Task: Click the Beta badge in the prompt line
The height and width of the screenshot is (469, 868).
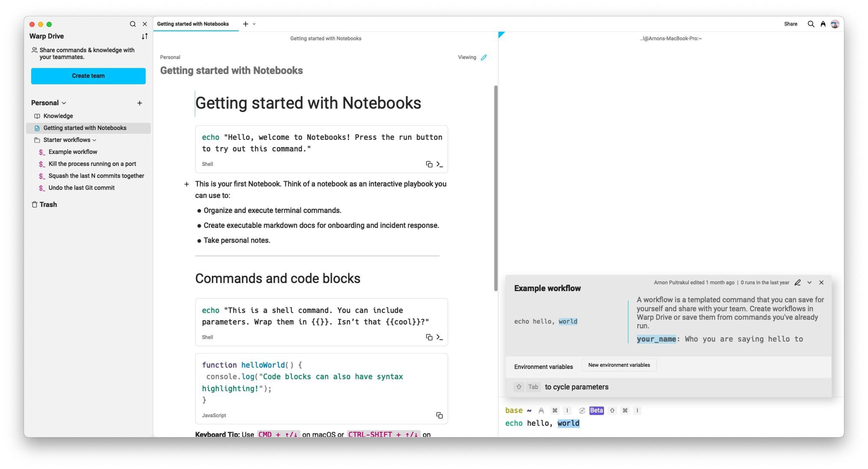Action: [596, 411]
